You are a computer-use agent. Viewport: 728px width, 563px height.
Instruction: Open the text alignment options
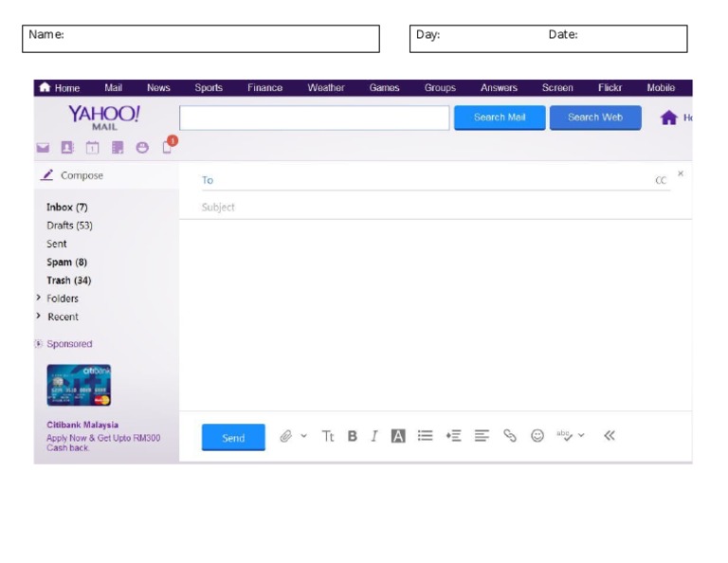click(482, 436)
